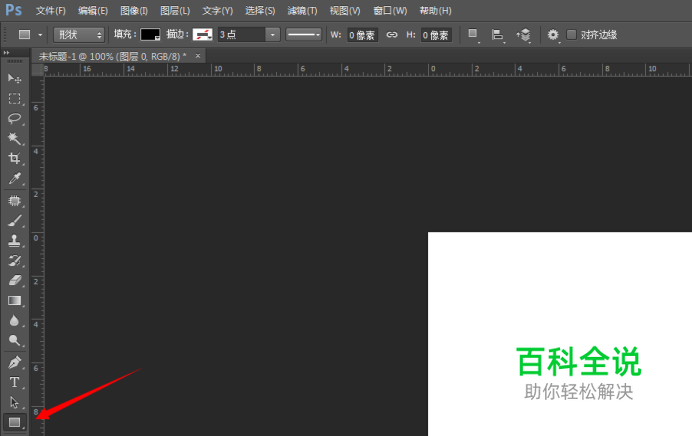Select the Magic Wand tool
The width and height of the screenshot is (692, 436).
[x=14, y=138]
